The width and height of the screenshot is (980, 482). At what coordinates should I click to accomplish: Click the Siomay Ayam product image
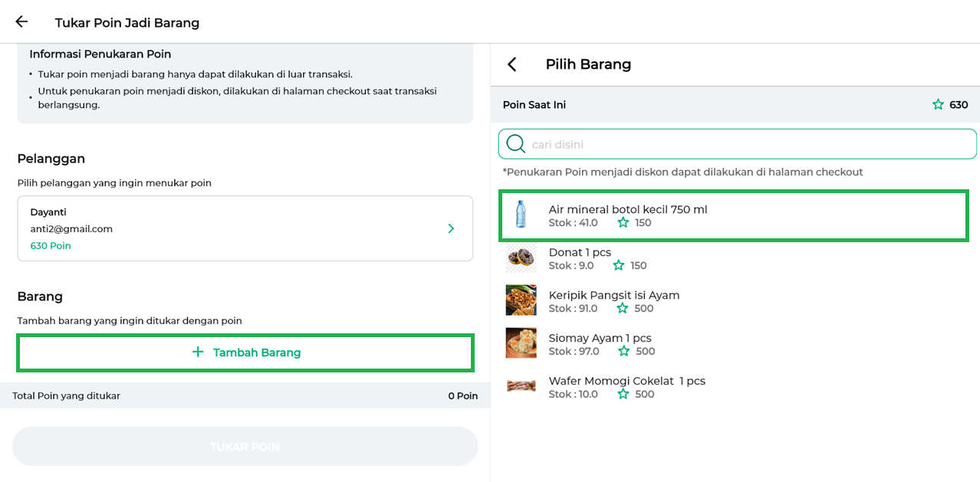[x=521, y=343]
